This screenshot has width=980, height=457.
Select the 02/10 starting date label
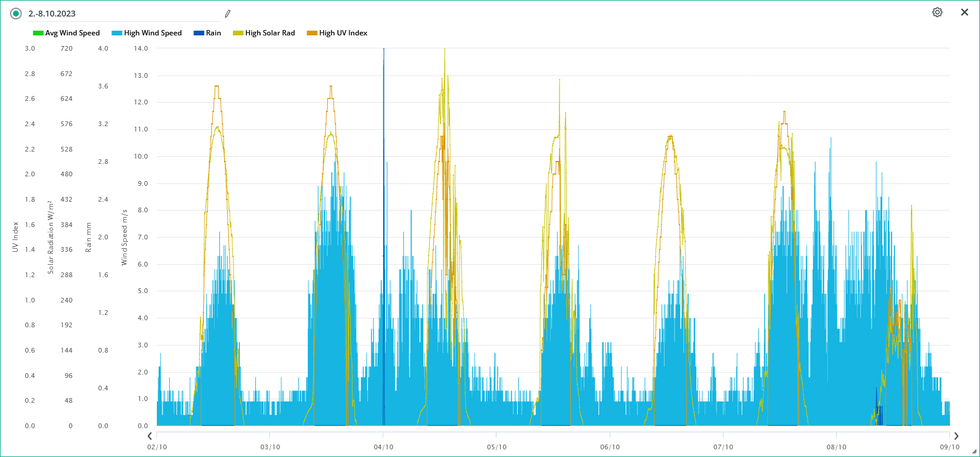point(157,447)
